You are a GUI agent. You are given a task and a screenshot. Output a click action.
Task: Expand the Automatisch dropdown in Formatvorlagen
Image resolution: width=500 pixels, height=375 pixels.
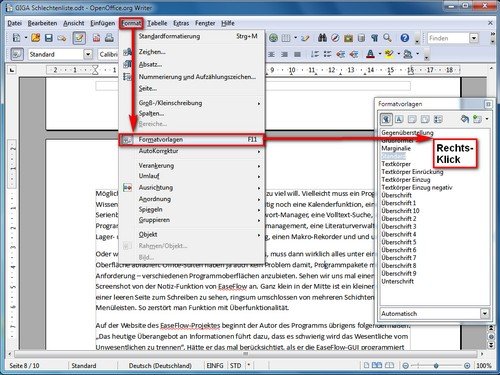[x=484, y=313]
